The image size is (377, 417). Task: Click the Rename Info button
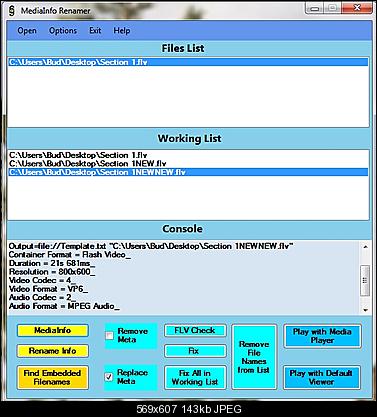point(53,351)
